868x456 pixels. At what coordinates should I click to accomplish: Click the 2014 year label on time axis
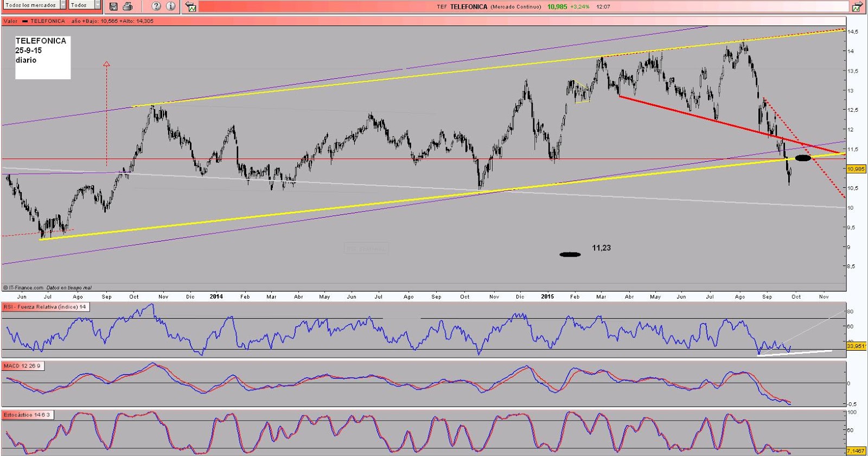tap(216, 296)
